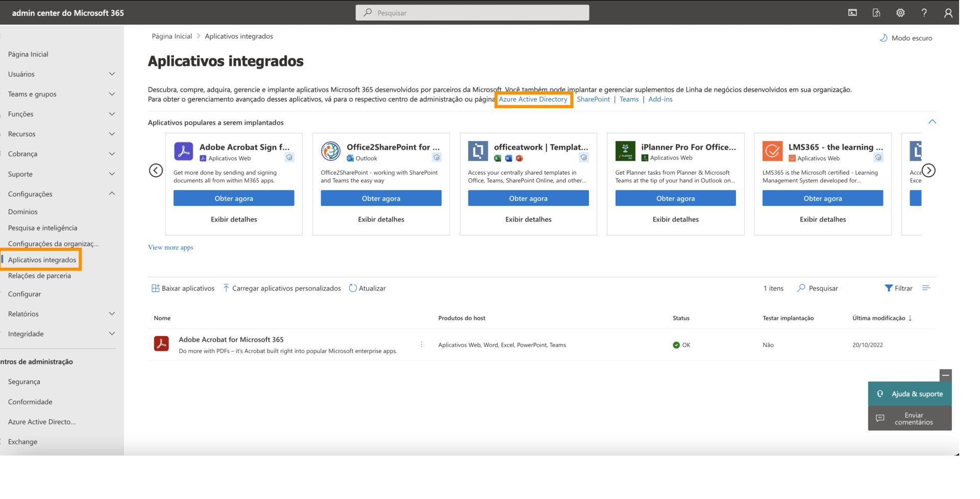Click the Baixar aplicativos toolbar button

point(183,288)
